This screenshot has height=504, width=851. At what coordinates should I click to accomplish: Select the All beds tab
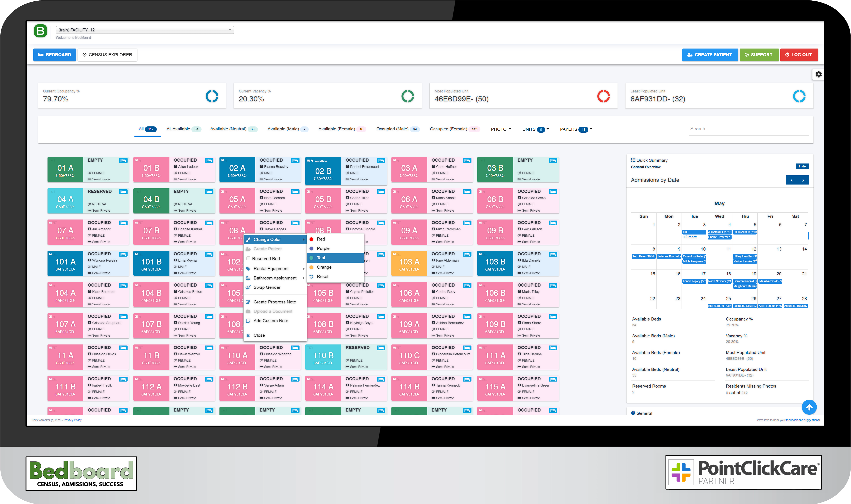tap(148, 129)
